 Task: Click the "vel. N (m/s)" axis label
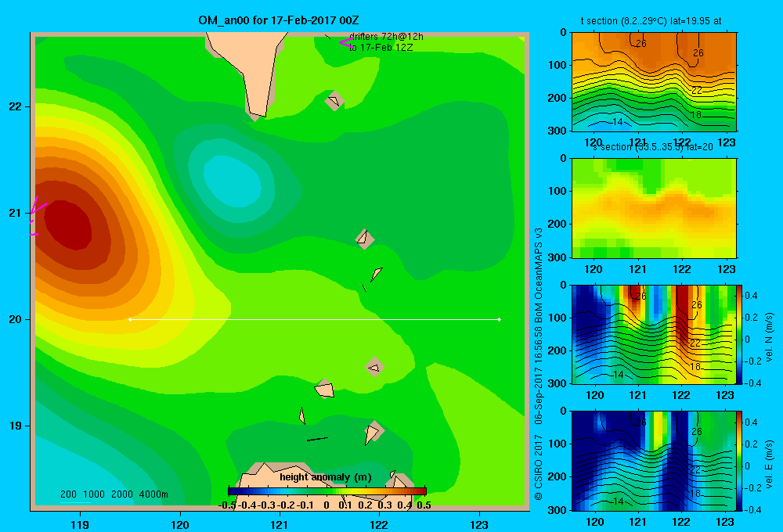[769, 337]
